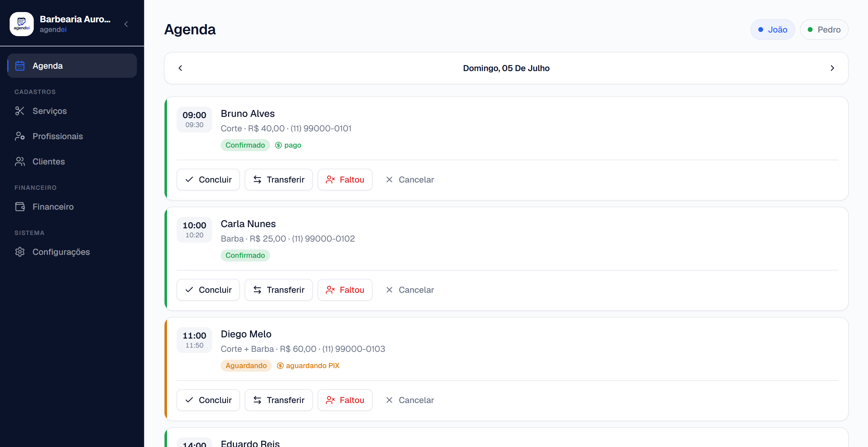This screenshot has width=868, height=447.
Task: Mark Bruno Alves as Faltou
Action: click(345, 180)
